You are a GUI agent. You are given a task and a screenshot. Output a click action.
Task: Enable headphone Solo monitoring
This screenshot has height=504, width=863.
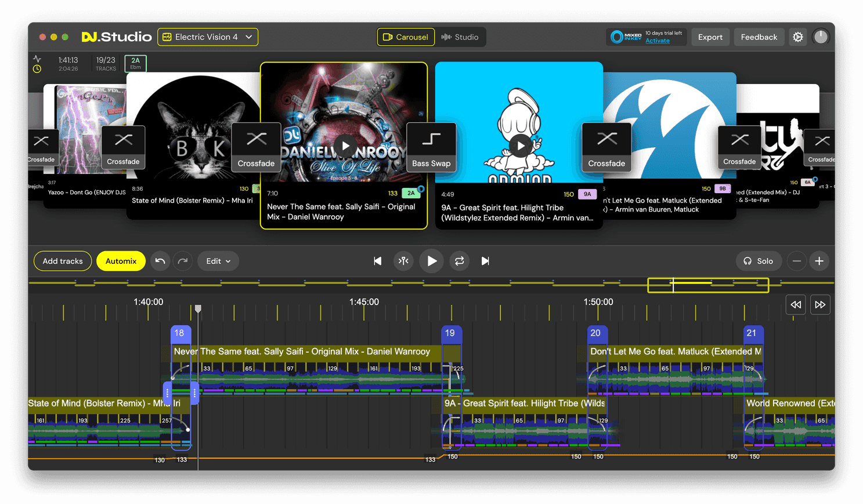(759, 261)
